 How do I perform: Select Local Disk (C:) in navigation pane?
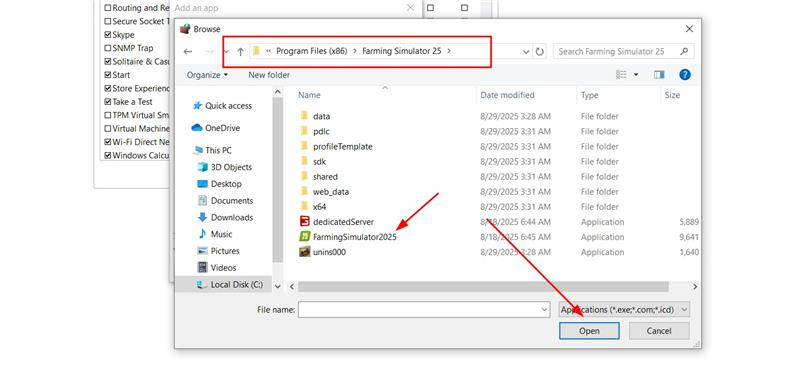(x=223, y=285)
